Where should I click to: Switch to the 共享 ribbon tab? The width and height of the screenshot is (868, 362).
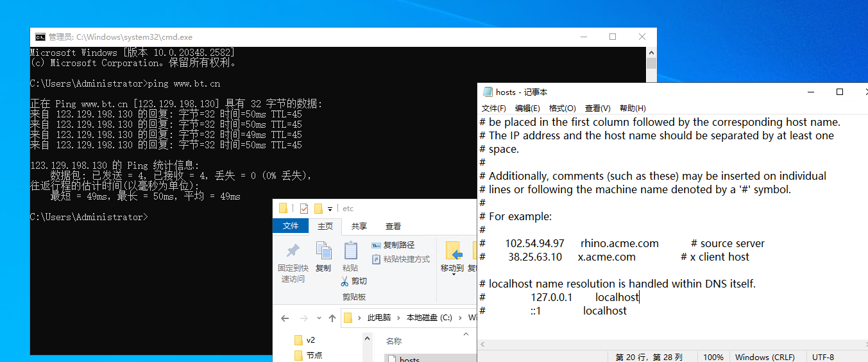[x=359, y=227]
